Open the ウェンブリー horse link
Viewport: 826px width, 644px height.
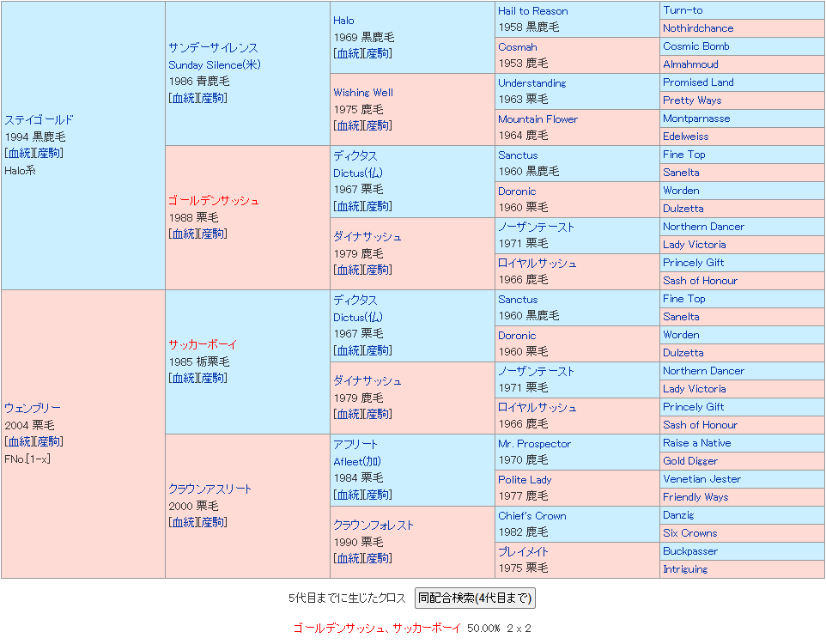33,409
